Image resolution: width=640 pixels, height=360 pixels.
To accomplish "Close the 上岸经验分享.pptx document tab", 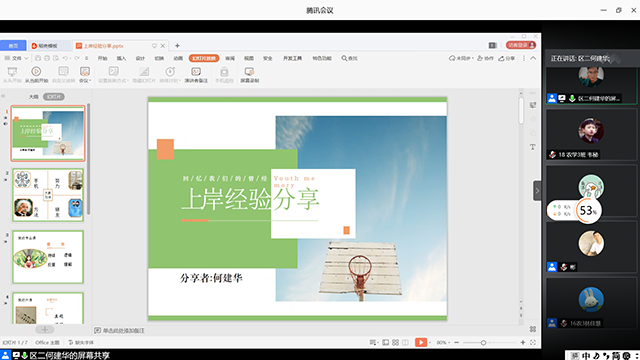I will [162, 46].
